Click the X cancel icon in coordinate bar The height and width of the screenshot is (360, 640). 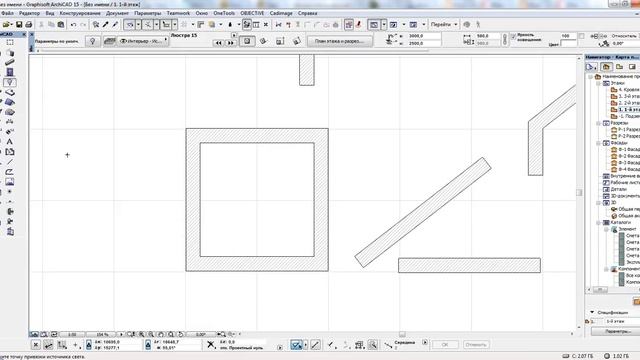[36, 345]
